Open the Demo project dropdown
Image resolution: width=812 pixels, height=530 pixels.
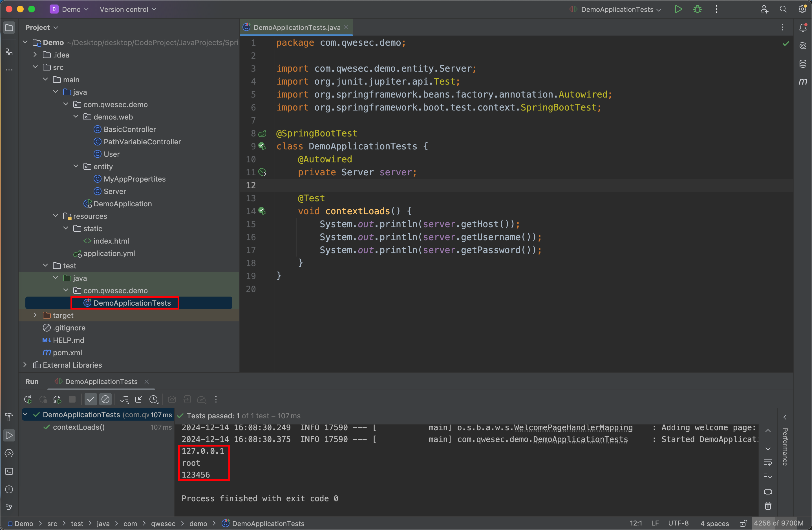(x=69, y=9)
